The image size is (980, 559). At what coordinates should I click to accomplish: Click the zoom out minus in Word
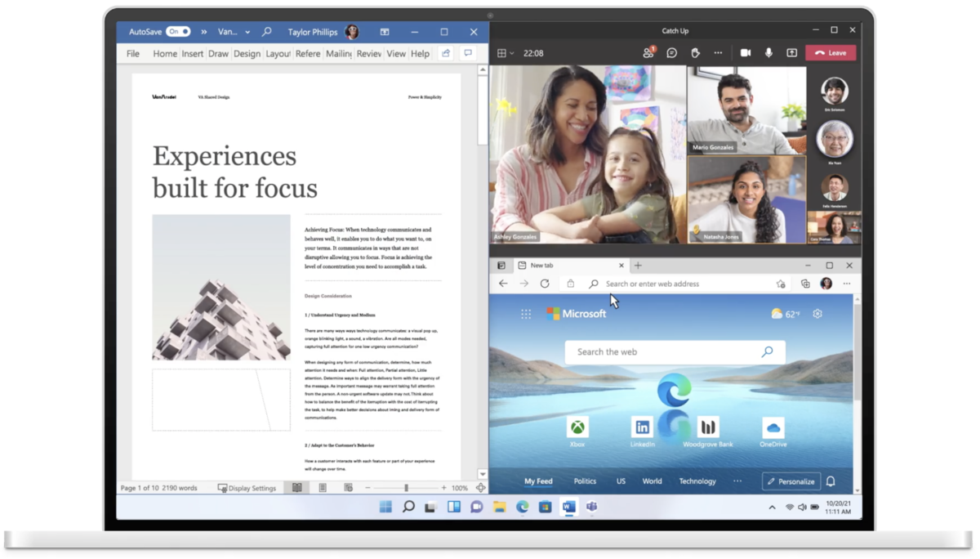368,488
